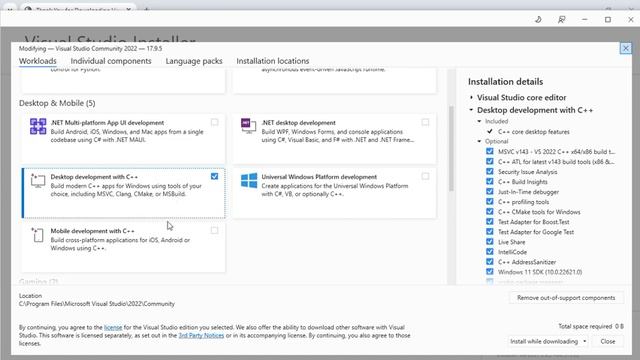Uncheck C++ AddressSanitizer option
This screenshot has height=360, width=640.
[x=490, y=262]
